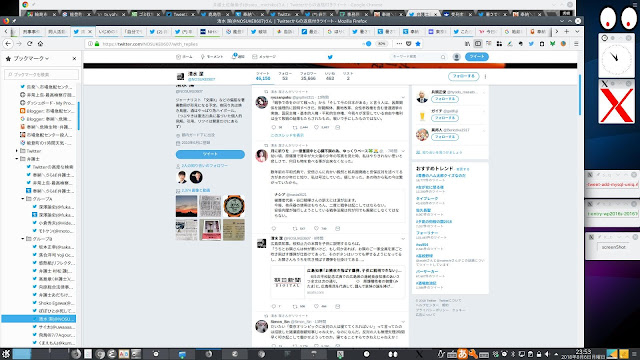Image resolution: width=640 pixels, height=360 pixels.
Task: Select the いいね 462 profile tab
Action: [330, 76]
